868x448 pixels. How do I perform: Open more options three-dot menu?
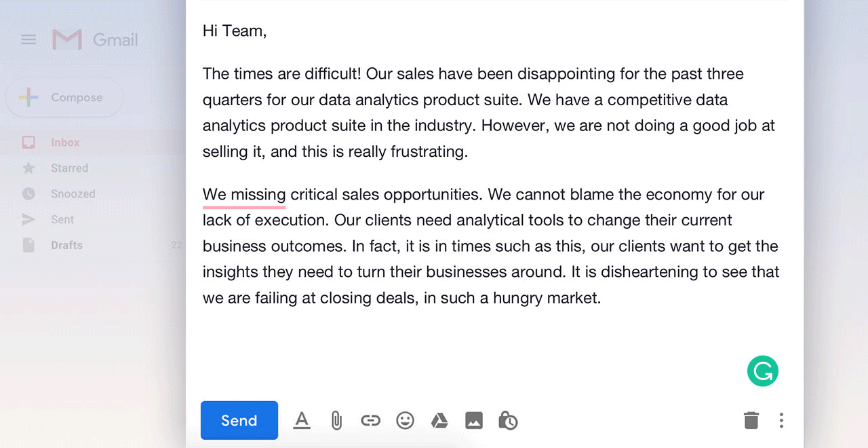coord(781,421)
